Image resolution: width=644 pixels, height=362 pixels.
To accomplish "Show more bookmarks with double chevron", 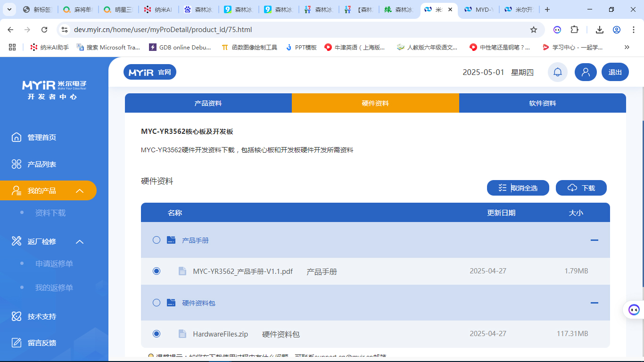I will (627, 47).
